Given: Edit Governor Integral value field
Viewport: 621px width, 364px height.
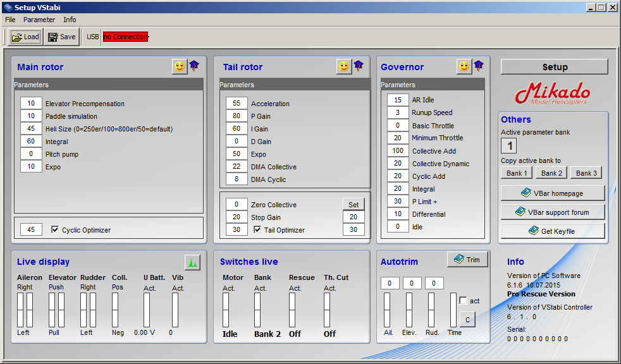Looking at the screenshot, I should click(x=398, y=189).
